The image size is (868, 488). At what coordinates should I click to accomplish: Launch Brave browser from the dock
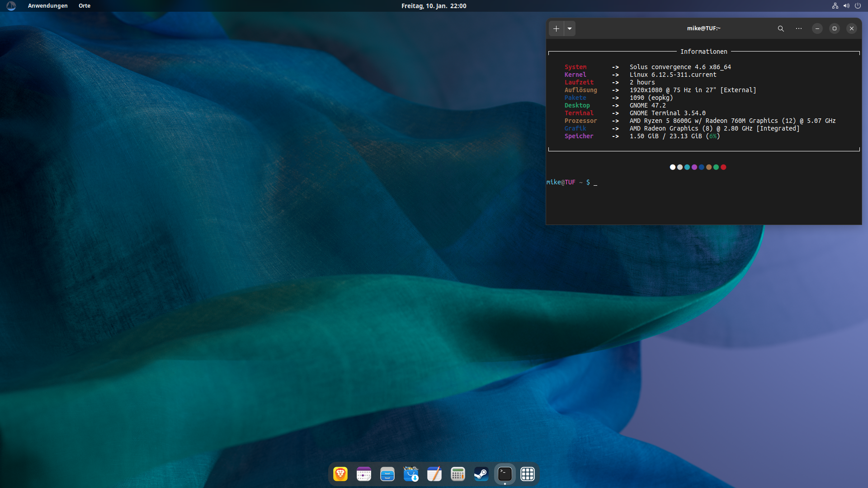point(340,474)
